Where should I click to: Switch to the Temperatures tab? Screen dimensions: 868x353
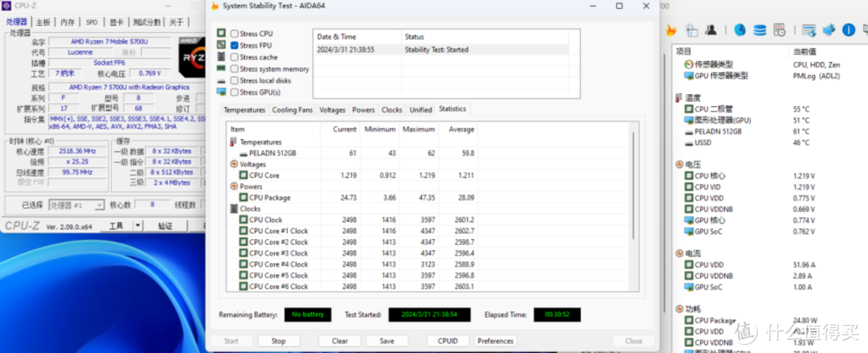(244, 109)
